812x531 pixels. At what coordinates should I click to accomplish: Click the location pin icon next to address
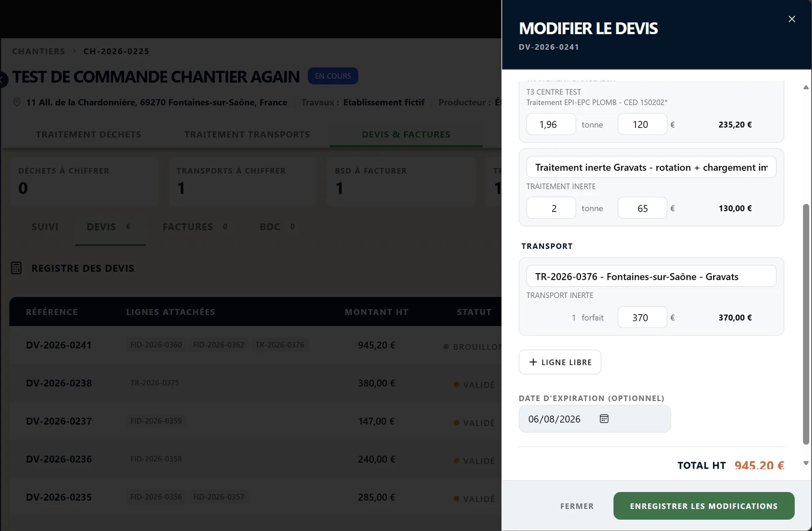[17, 102]
